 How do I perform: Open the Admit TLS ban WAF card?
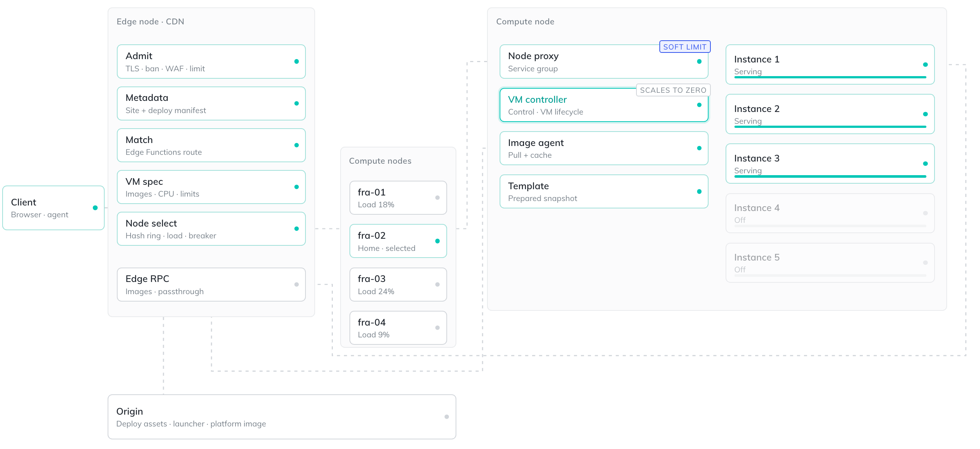pos(211,62)
